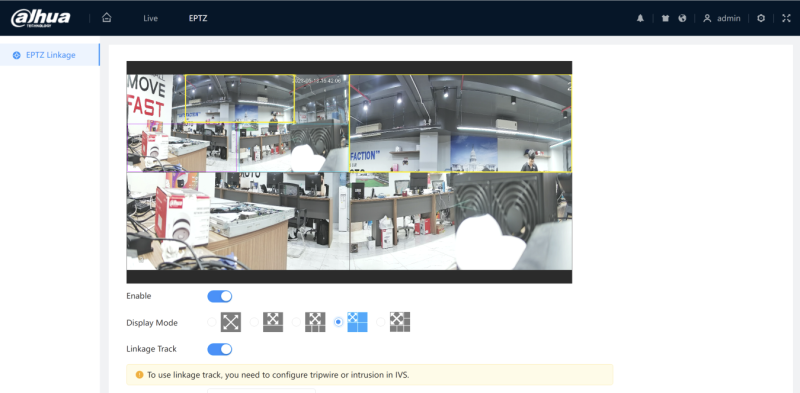
Task: Turn off the Enable switch
Action: [219, 296]
